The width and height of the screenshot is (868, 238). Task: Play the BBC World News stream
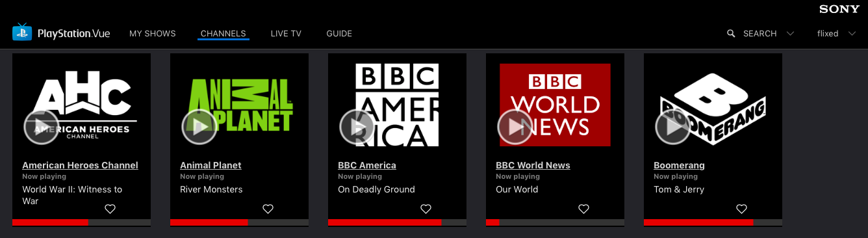point(515,127)
